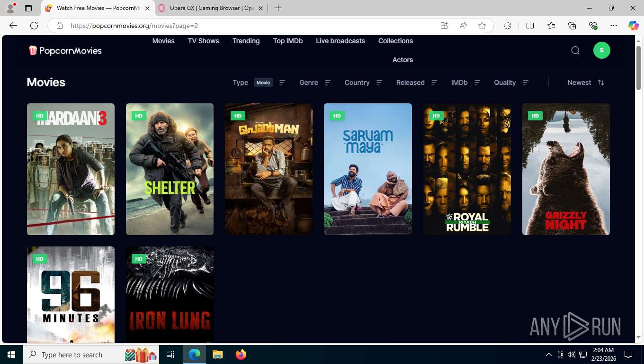Click the Edge icon in taskbar
The image size is (644, 364).
[x=195, y=355]
